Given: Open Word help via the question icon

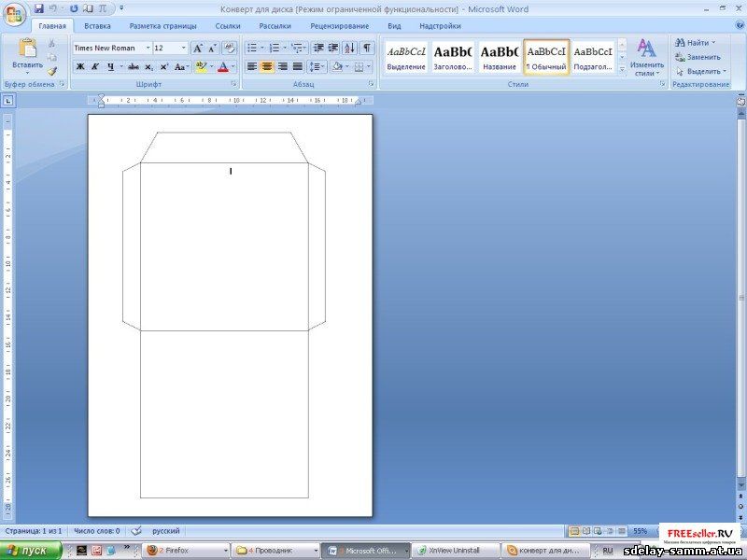Looking at the screenshot, I should (740, 26).
